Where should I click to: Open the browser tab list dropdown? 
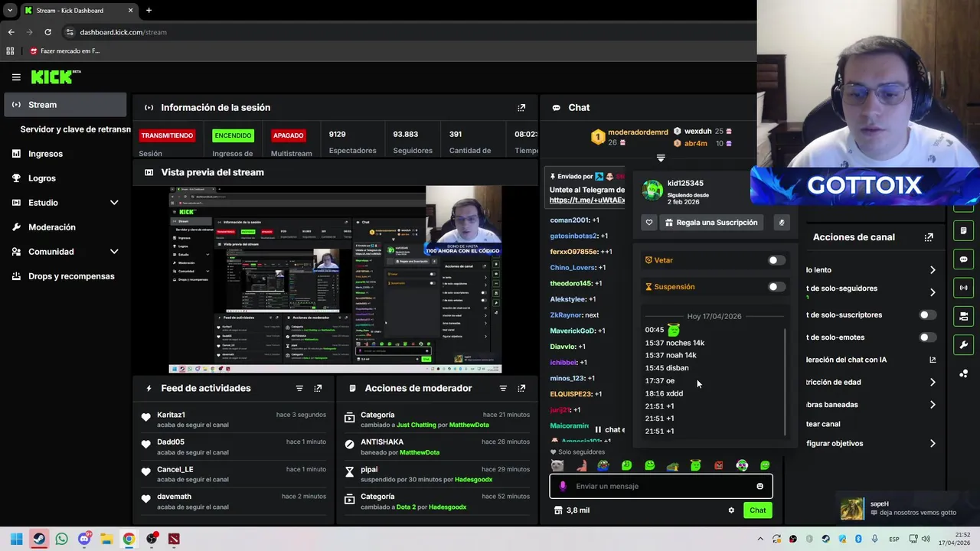(9, 11)
